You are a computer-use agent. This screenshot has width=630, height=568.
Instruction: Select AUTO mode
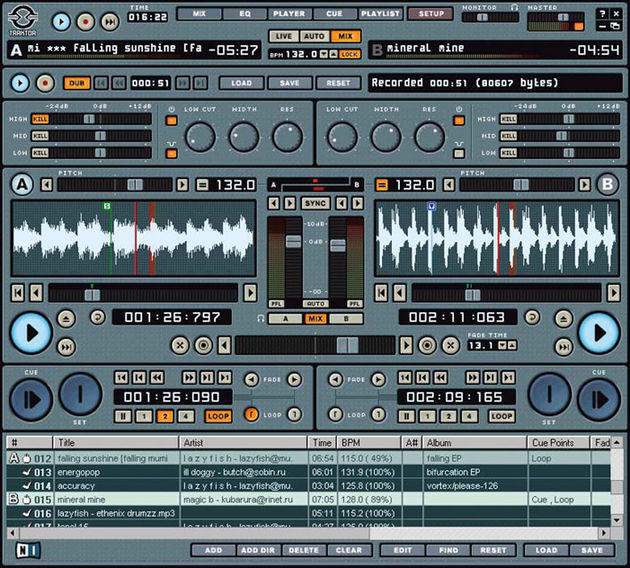314,36
